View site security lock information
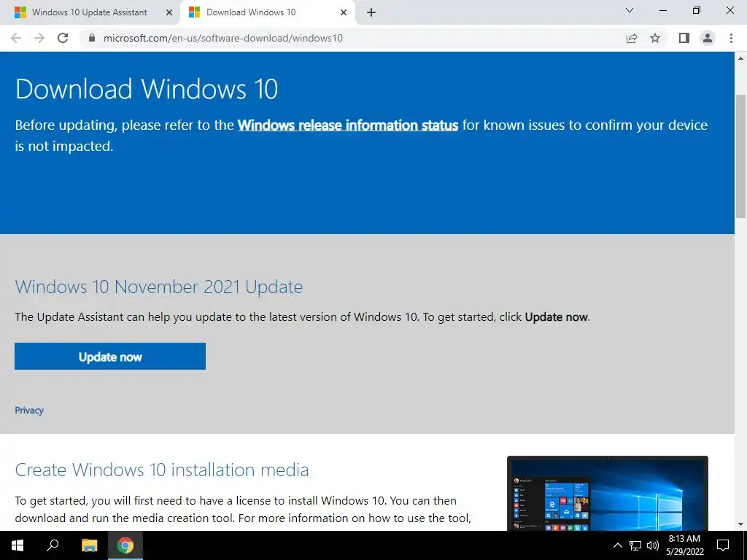This screenshot has width=747, height=560. point(92,38)
